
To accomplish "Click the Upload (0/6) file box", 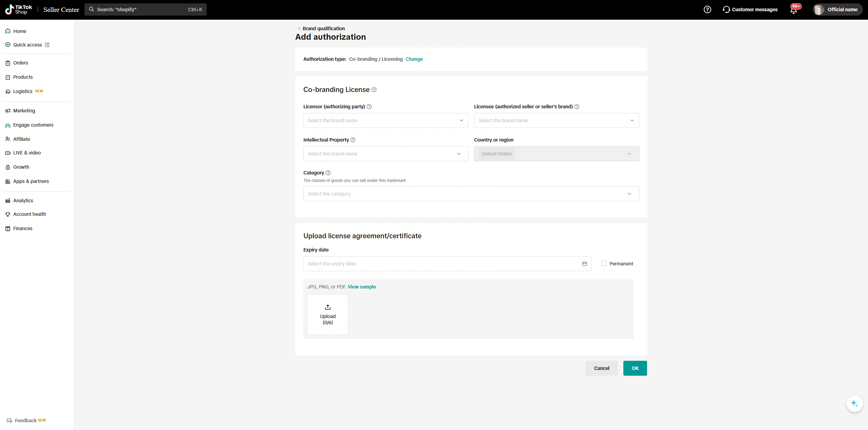I will coord(328,315).
